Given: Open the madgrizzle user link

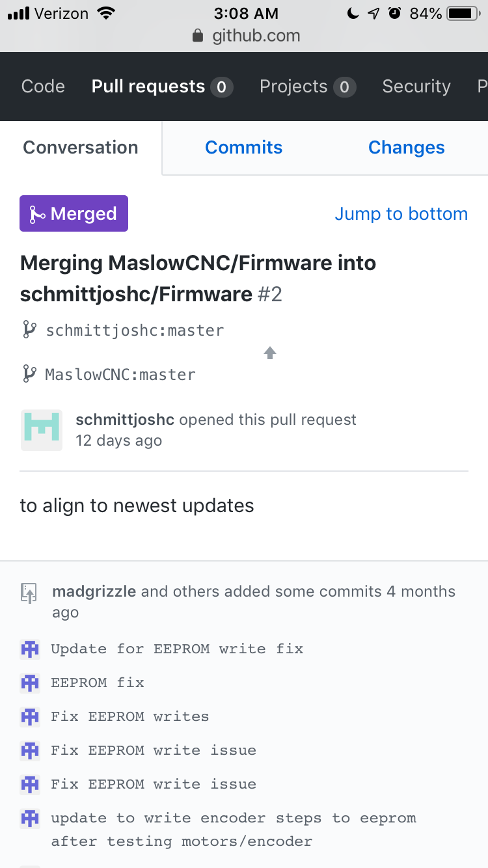Looking at the screenshot, I should pyautogui.click(x=94, y=591).
